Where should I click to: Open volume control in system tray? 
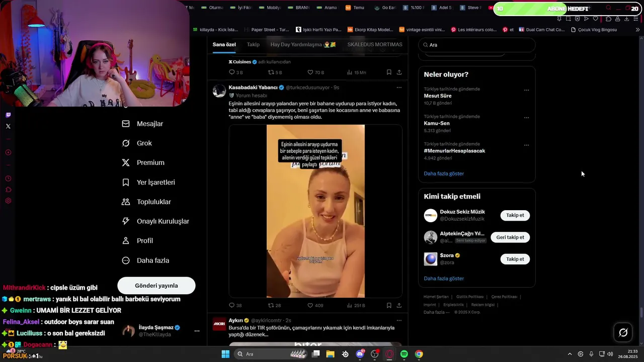[610, 354]
